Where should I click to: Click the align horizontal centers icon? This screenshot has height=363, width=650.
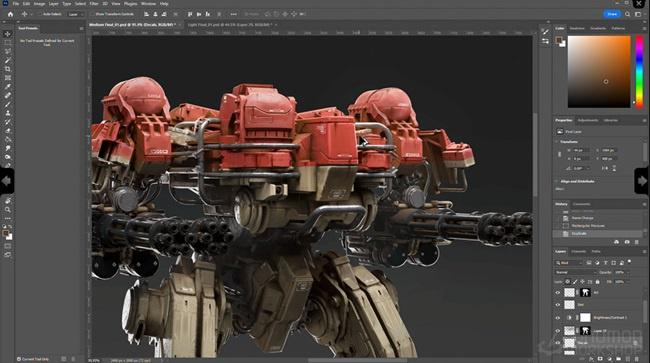[x=155, y=14]
